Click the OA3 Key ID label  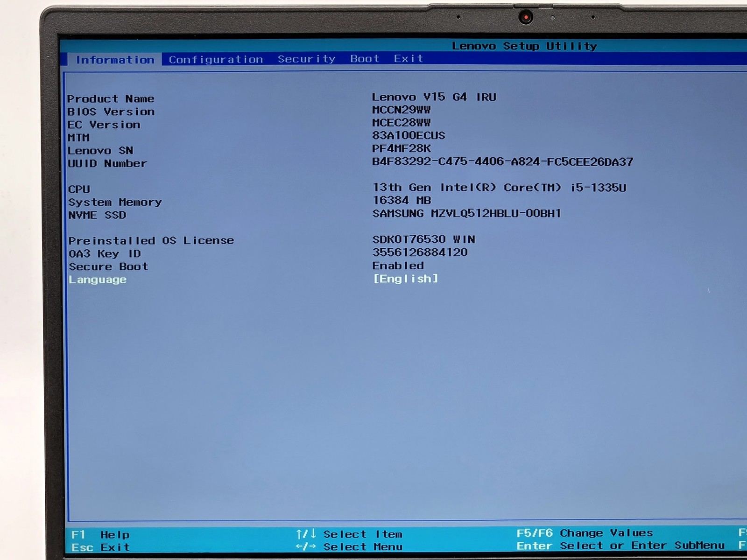point(105,253)
